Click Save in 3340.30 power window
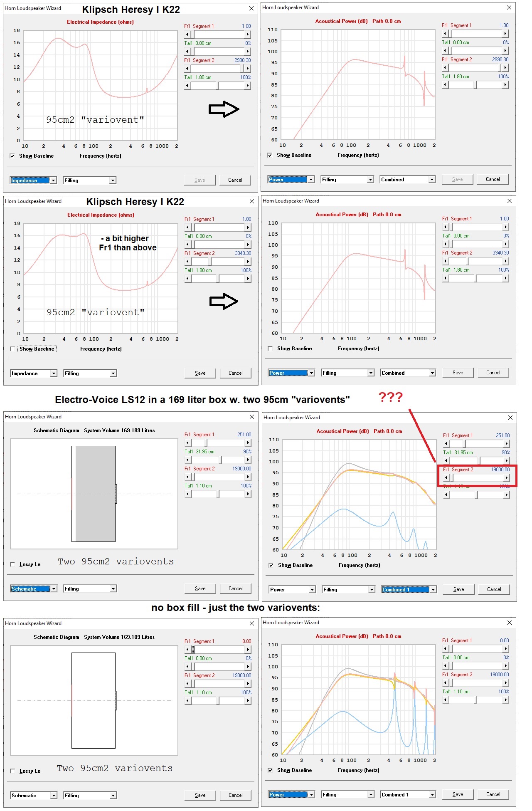The image size is (532, 811). (458, 373)
